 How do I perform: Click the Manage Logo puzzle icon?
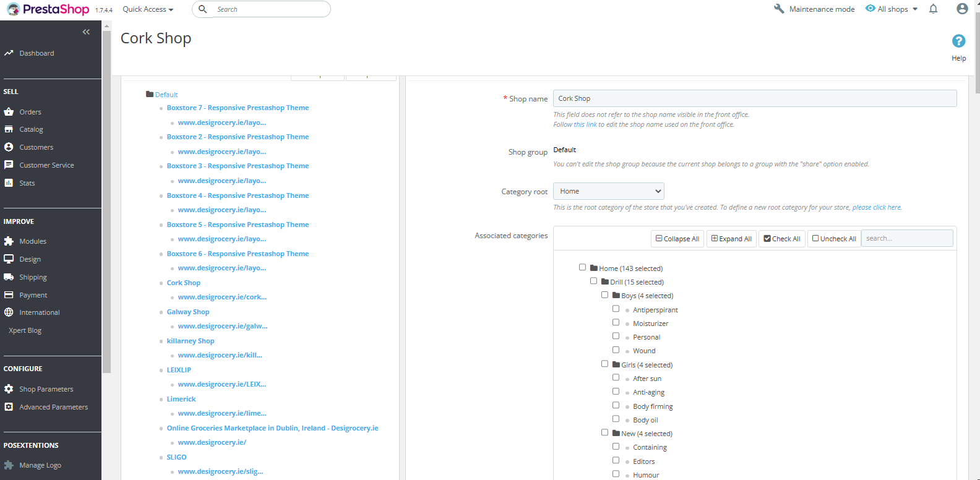coord(9,465)
